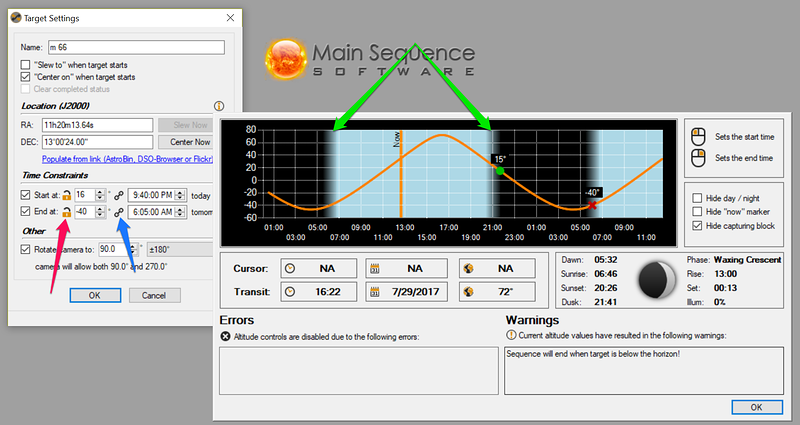Enable "Slew to" when target starts
Screen dimensions: 800x425
click(x=25, y=65)
